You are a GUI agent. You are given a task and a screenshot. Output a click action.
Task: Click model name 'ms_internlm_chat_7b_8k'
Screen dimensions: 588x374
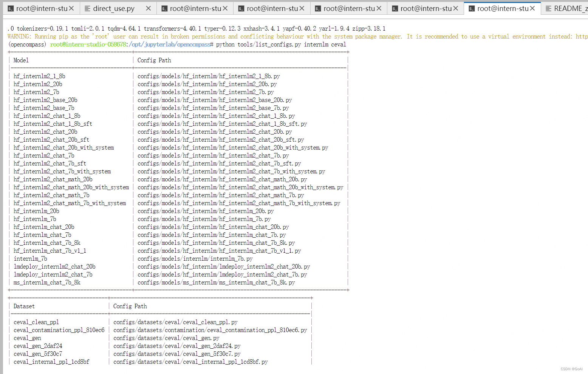coord(47,283)
